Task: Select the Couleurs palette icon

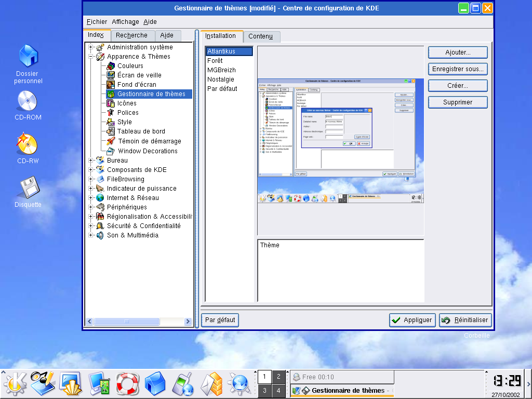Action: (x=111, y=66)
